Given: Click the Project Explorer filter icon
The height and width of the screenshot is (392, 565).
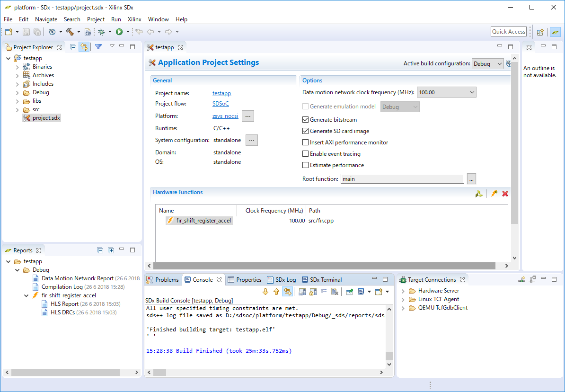Looking at the screenshot, I should click(98, 47).
